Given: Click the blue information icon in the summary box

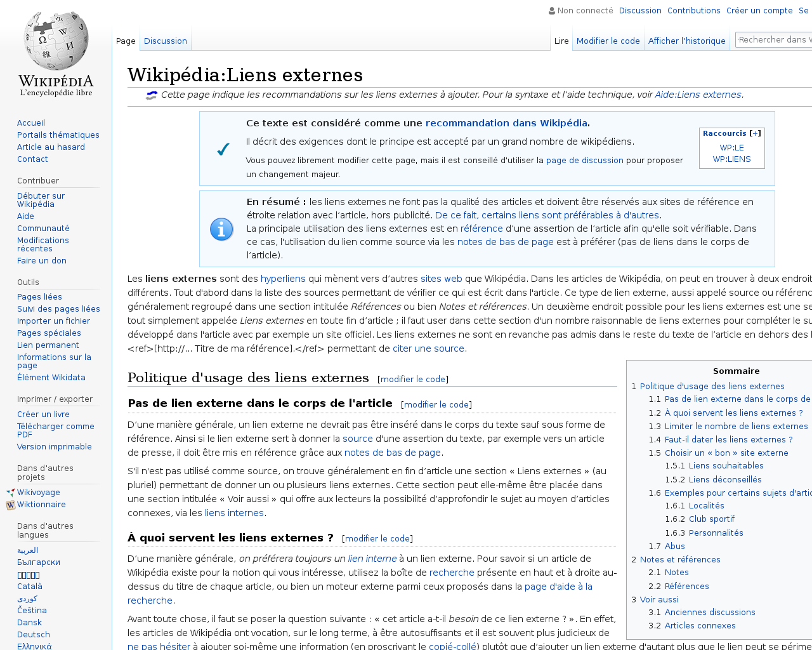Looking at the screenshot, I should (221, 229).
